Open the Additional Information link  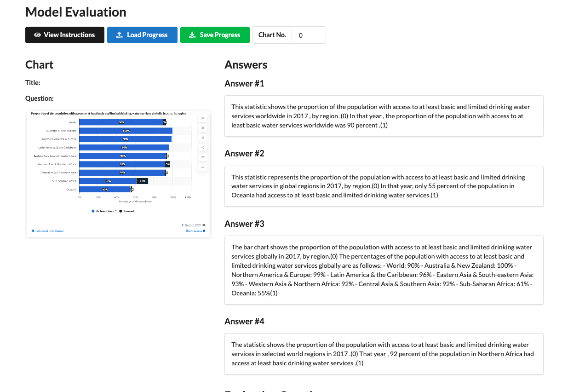pyautogui.click(x=48, y=231)
